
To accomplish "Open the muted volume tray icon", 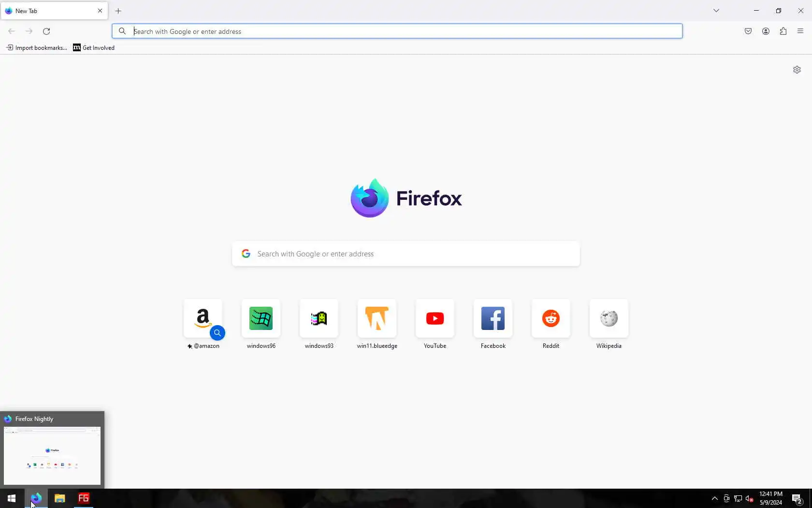I will tap(749, 498).
